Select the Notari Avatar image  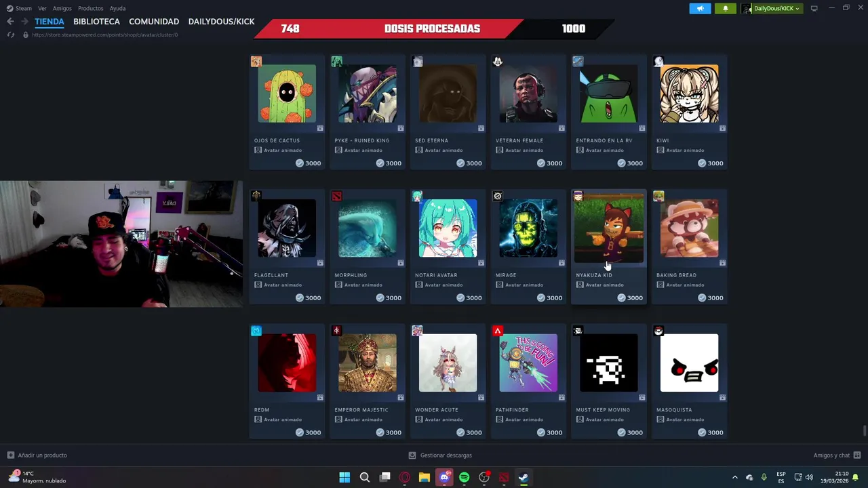point(448,228)
